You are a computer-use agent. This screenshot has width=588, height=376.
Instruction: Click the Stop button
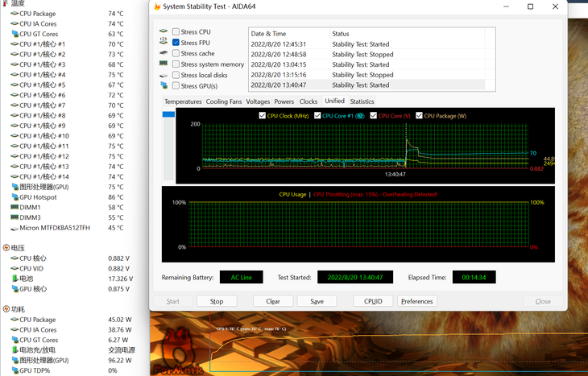pyautogui.click(x=217, y=301)
